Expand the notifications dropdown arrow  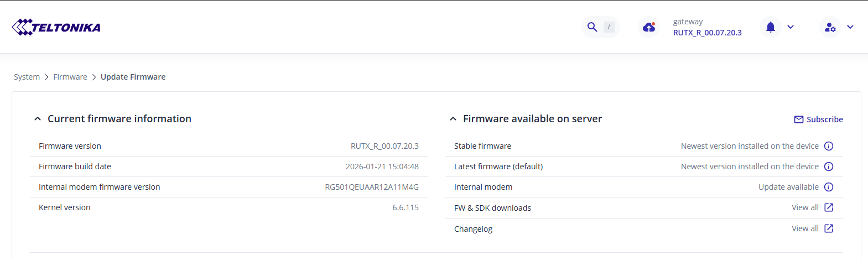coord(791,27)
